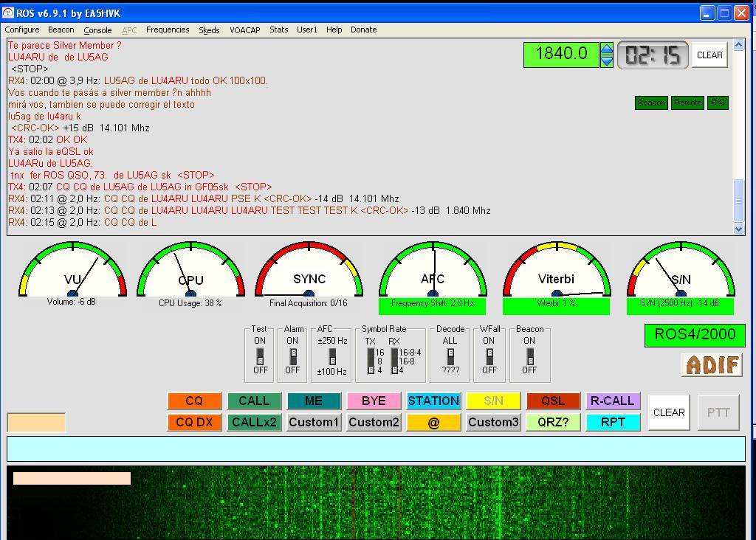This screenshot has width=756, height=540.
Task: Click the Viterbi gauge
Action: [x=557, y=270]
